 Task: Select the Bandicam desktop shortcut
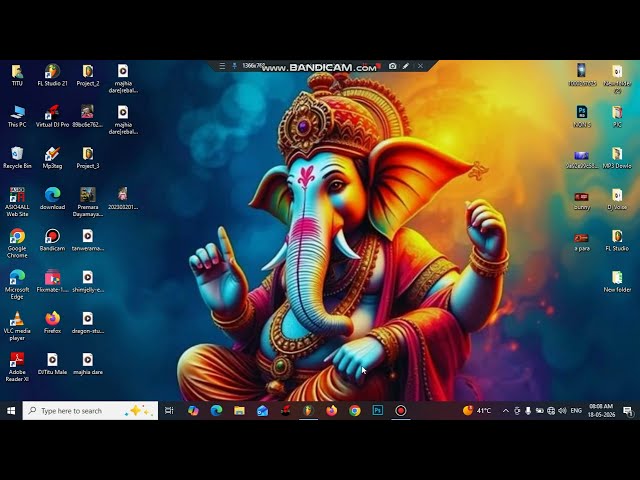(52, 240)
